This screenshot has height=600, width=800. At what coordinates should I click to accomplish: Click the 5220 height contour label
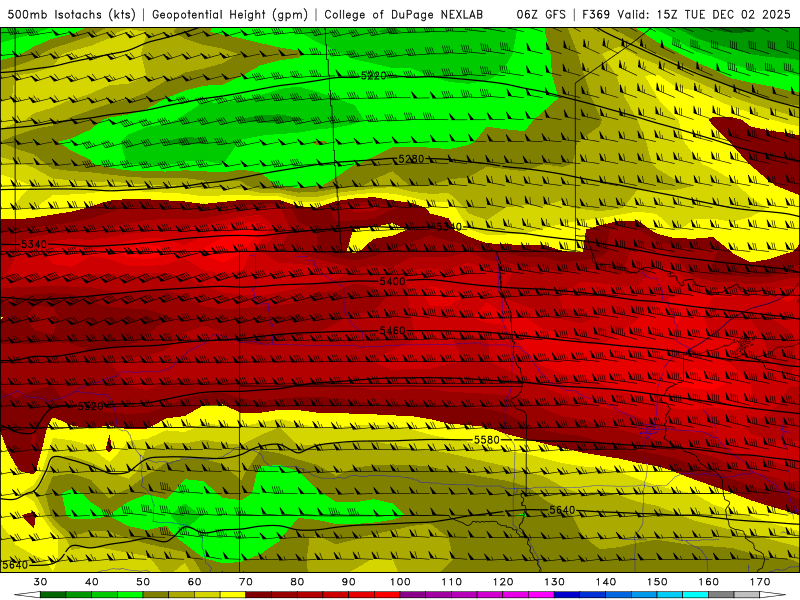click(373, 76)
